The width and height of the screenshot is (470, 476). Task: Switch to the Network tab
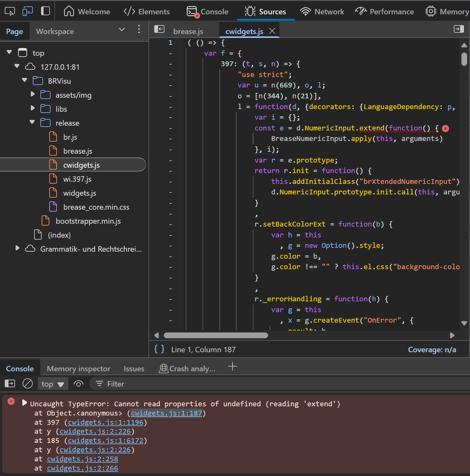(322, 12)
